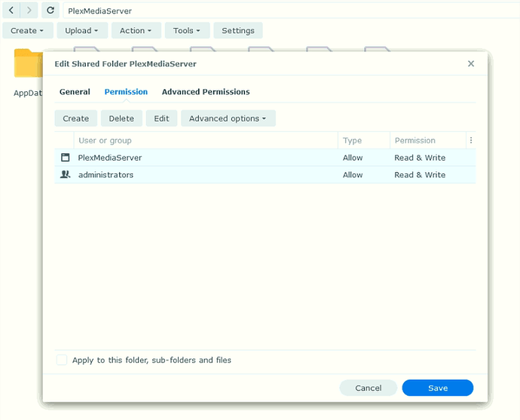Close the Edit Shared Folder dialog
Image resolution: width=520 pixels, height=420 pixels.
pyautogui.click(x=470, y=63)
